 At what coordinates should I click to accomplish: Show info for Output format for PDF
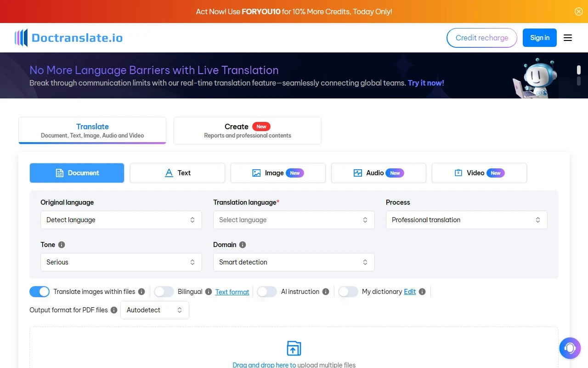pyautogui.click(x=114, y=310)
